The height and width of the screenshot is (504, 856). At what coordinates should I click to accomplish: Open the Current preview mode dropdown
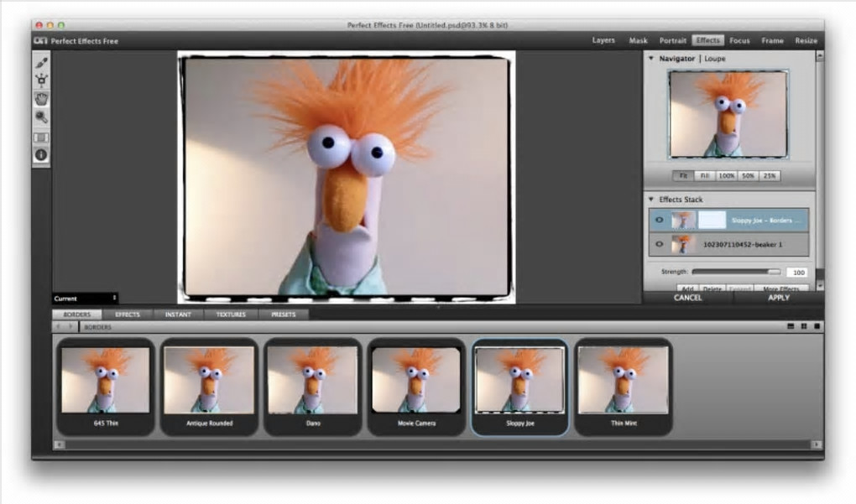point(85,299)
